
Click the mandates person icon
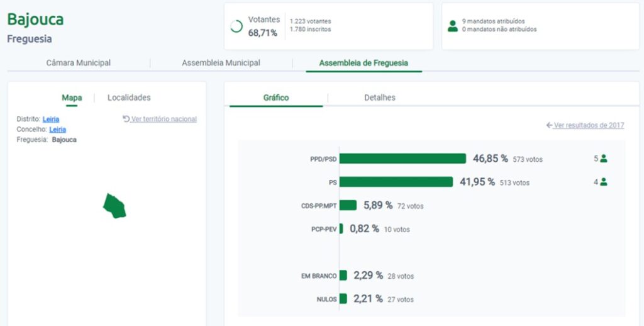(452, 26)
